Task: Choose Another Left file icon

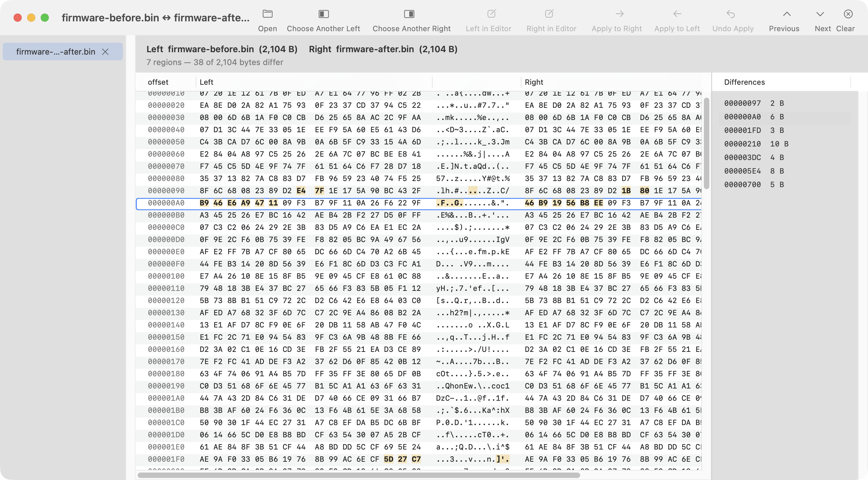Action: point(323,14)
